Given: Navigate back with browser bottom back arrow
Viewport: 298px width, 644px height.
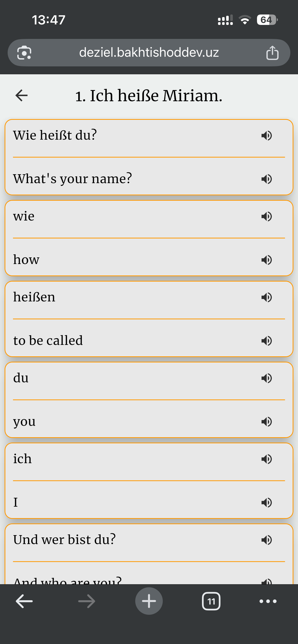Looking at the screenshot, I should (x=24, y=601).
